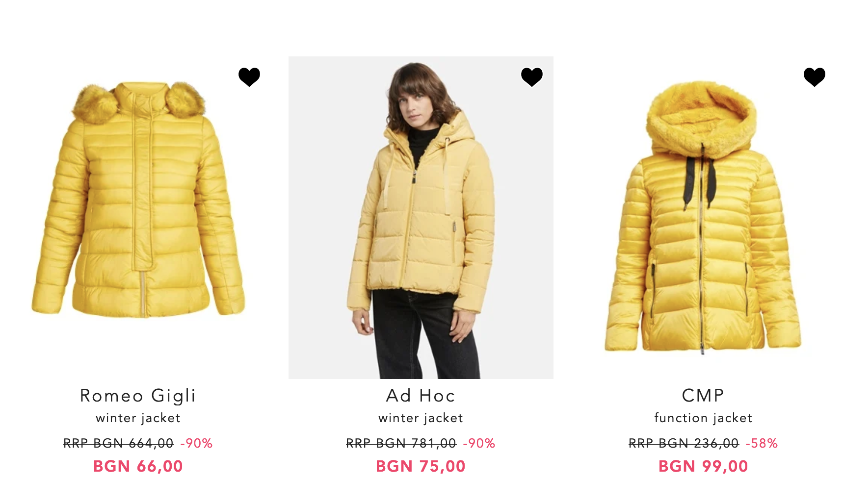
Task: Click the Ad Hoc brand name
Action: click(421, 396)
